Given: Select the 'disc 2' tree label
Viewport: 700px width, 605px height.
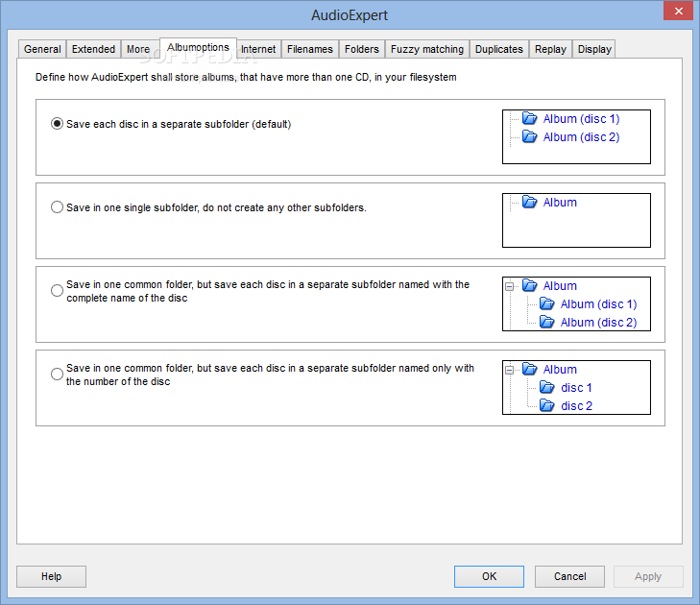Looking at the screenshot, I should point(576,406).
